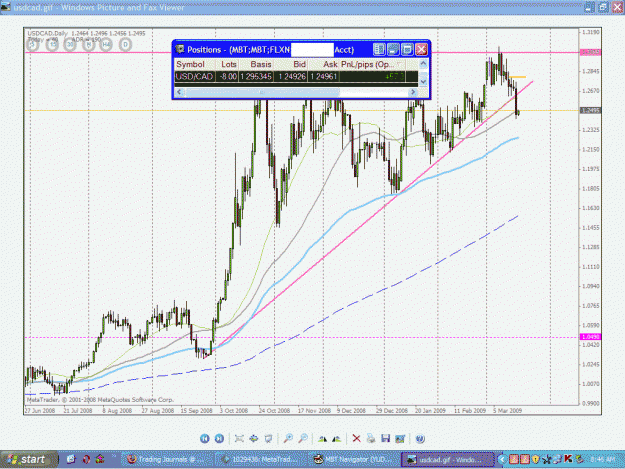Click Positions horizontal scroll-left arrow

pos(179,92)
